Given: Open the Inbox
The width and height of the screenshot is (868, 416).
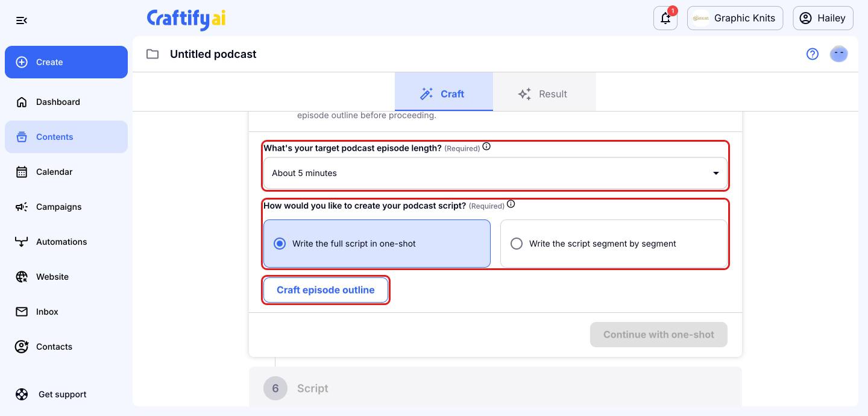Looking at the screenshot, I should click(66, 312).
